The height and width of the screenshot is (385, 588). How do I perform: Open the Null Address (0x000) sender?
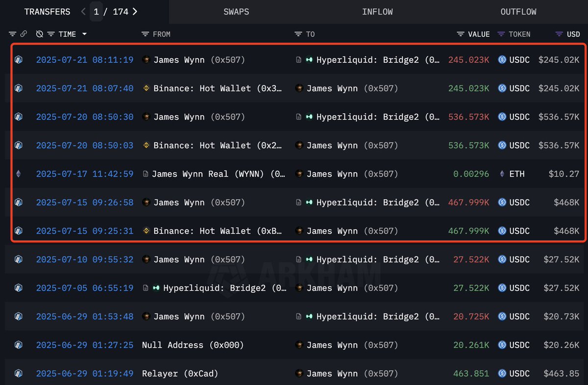point(193,345)
